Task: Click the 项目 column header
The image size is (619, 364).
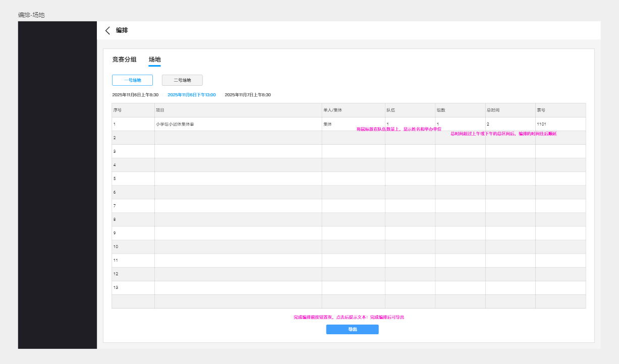Action: point(160,110)
